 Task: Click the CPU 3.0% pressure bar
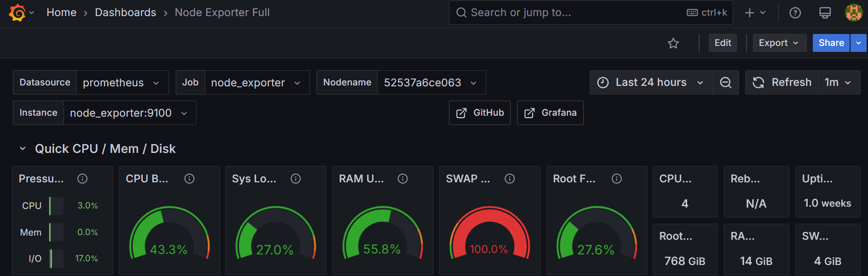56,206
